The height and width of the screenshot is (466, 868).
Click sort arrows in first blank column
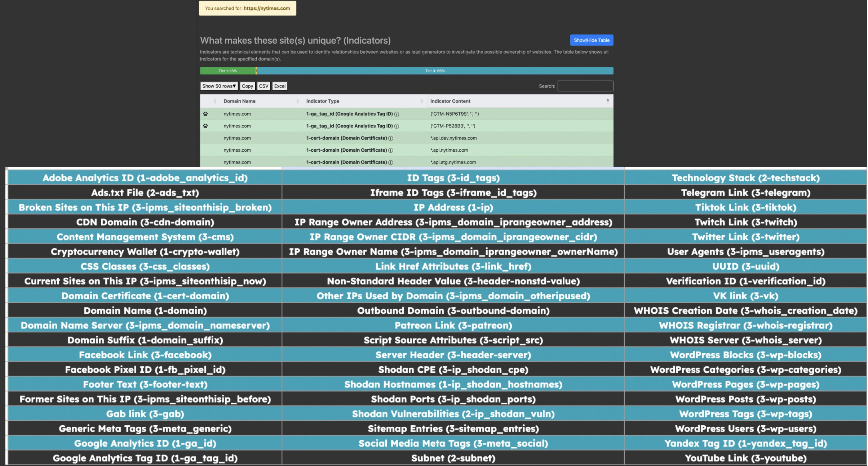(215, 101)
